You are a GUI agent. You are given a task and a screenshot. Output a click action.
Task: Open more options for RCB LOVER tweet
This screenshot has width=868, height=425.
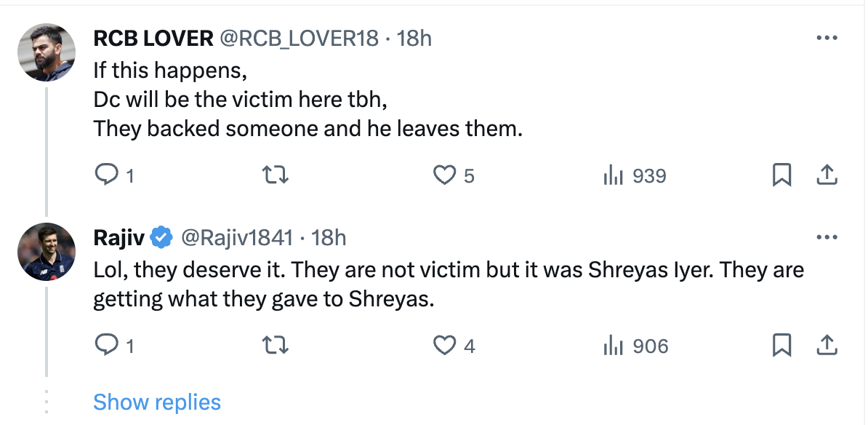827,39
